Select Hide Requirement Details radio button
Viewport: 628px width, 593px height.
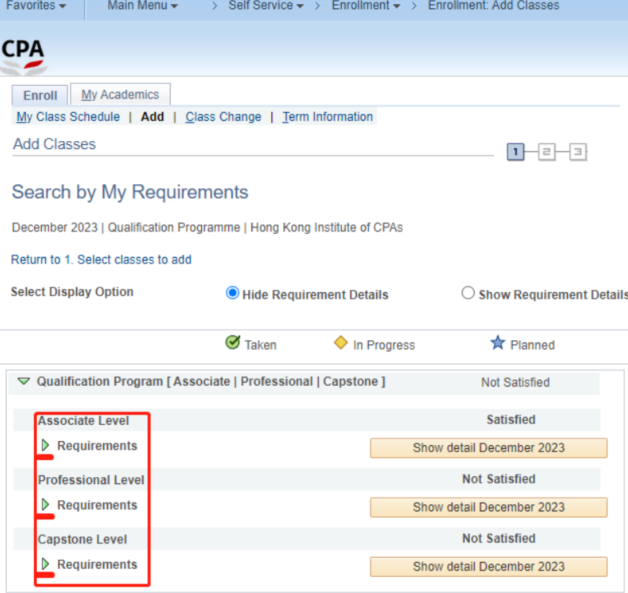(232, 293)
